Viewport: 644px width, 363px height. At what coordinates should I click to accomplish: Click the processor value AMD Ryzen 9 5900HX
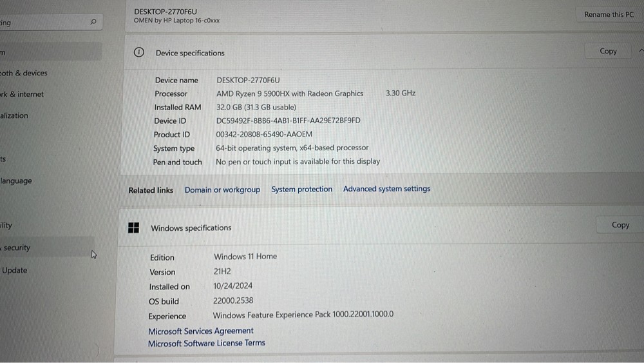(x=290, y=93)
